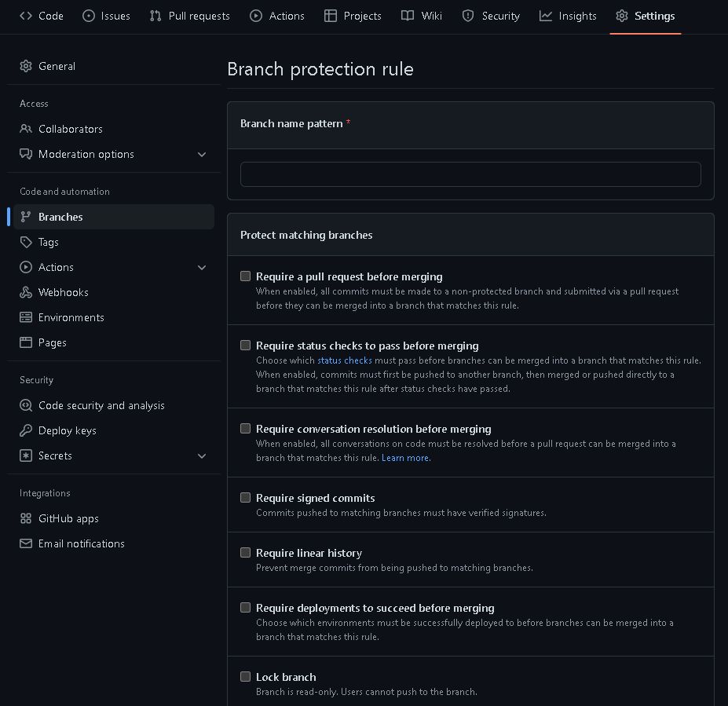This screenshot has width=728, height=706.
Task: Check require signed commits
Action: point(245,497)
